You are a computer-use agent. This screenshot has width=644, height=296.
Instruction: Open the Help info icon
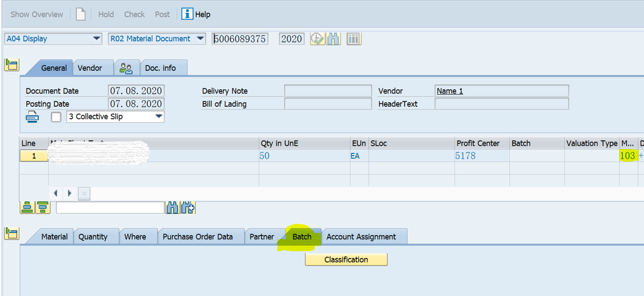click(187, 14)
